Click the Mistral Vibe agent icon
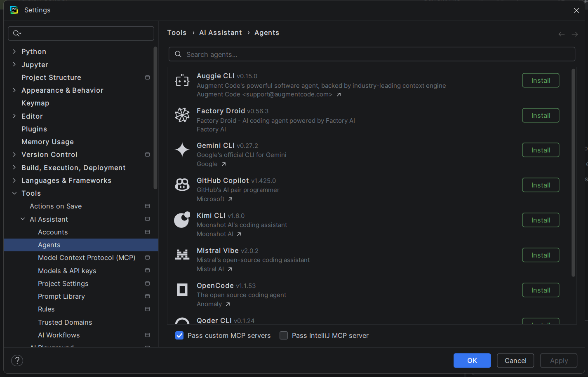 pyautogui.click(x=182, y=255)
